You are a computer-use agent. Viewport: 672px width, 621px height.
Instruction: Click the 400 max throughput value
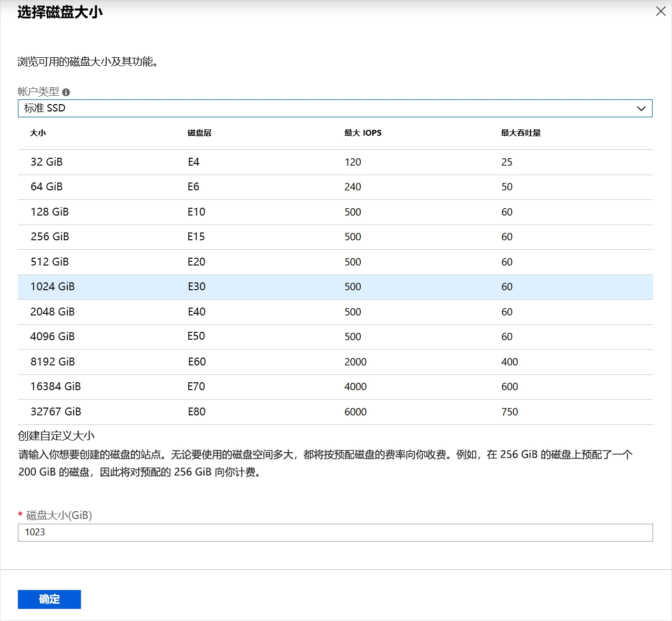pyautogui.click(x=510, y=362)
